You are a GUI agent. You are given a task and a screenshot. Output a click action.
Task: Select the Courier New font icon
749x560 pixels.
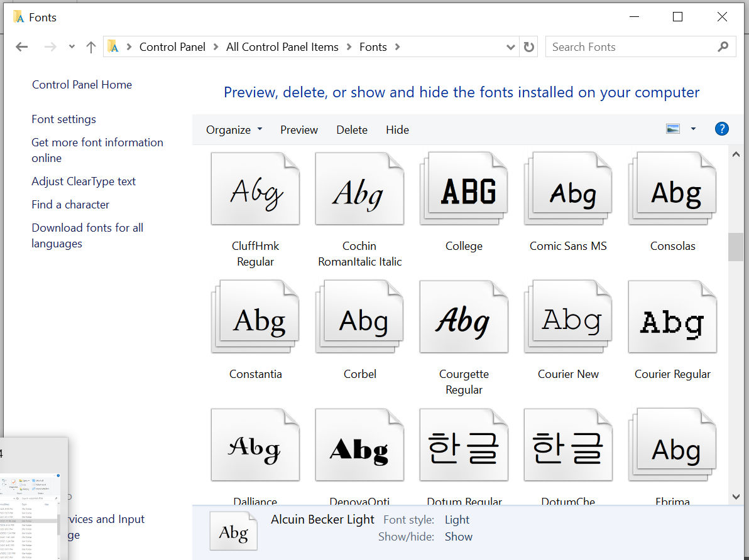(568, 316)
